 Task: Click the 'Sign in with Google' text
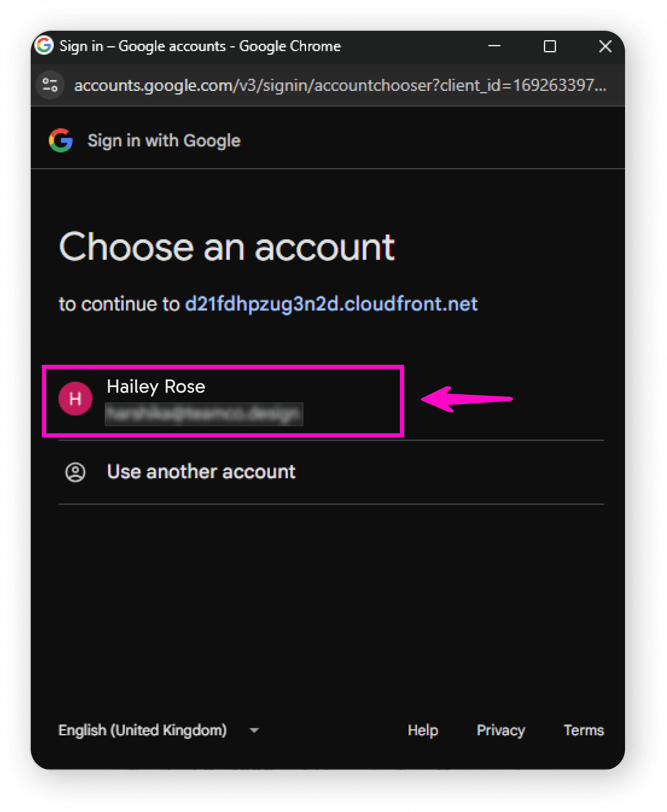tap(164, 140)
